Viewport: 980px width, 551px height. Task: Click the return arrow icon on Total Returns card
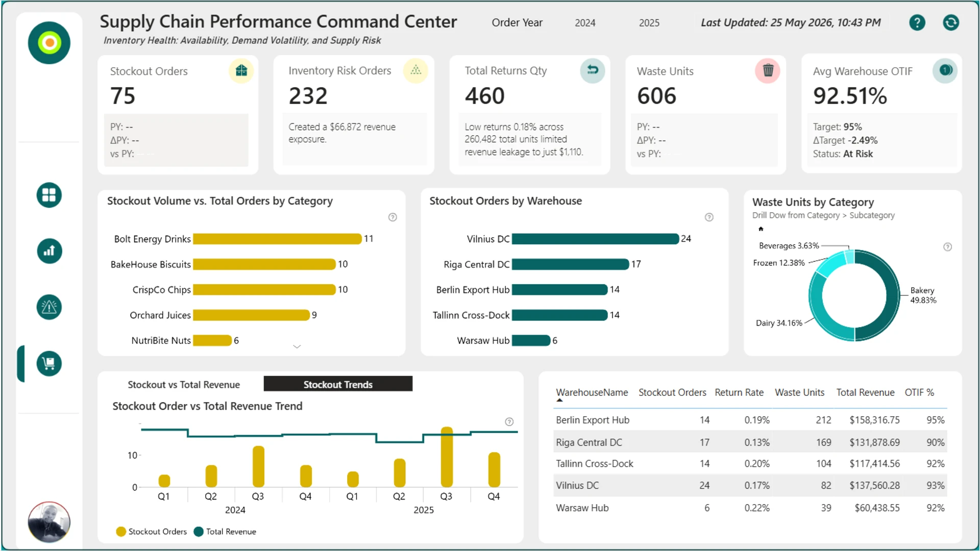coord(593,70)
